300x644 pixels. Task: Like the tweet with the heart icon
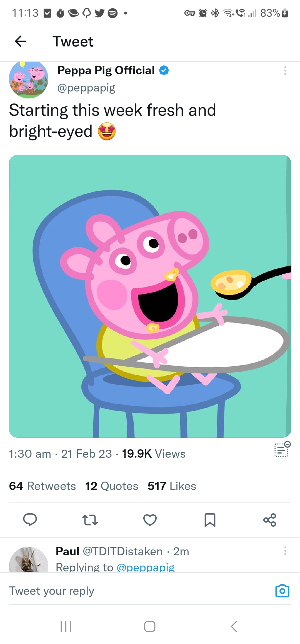point(150,520)
